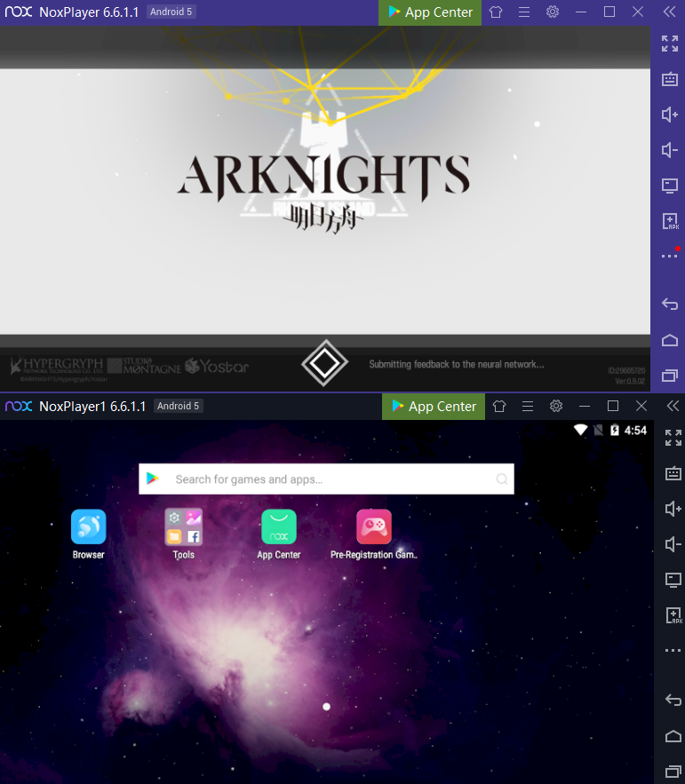Click Arknights diamond loading icon

[325, 363]
